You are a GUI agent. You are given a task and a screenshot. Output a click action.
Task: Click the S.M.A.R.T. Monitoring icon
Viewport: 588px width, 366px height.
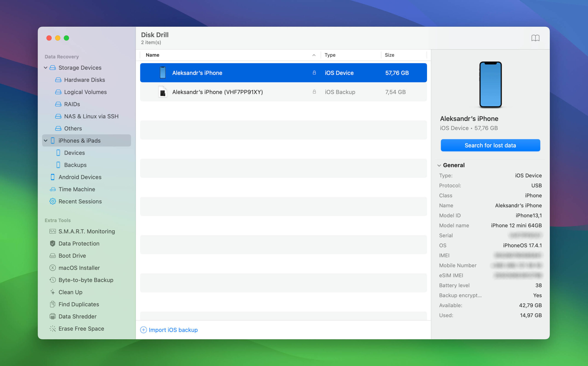tap(53, 231)
